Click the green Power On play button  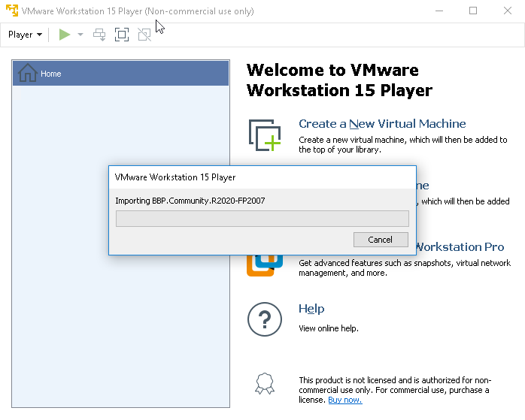[64, 35]
